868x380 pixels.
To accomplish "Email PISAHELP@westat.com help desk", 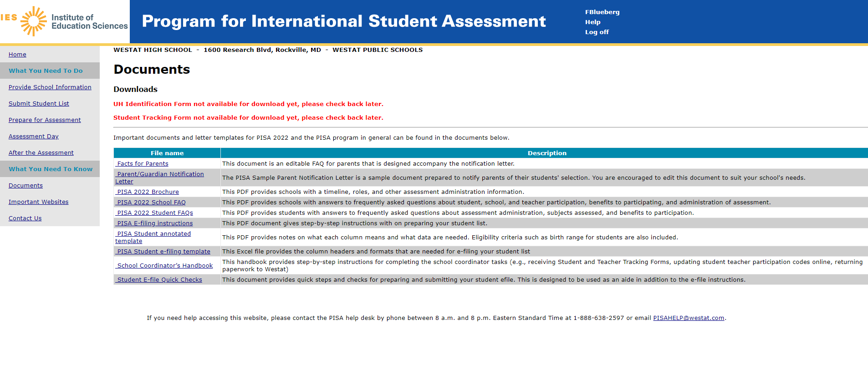I will [x=689, y=318].
